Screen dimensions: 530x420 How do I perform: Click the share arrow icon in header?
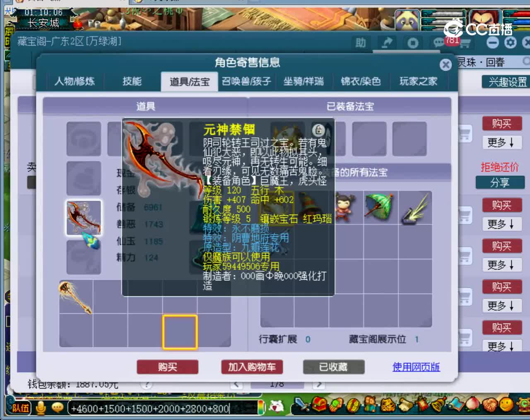tap(387, 43)
